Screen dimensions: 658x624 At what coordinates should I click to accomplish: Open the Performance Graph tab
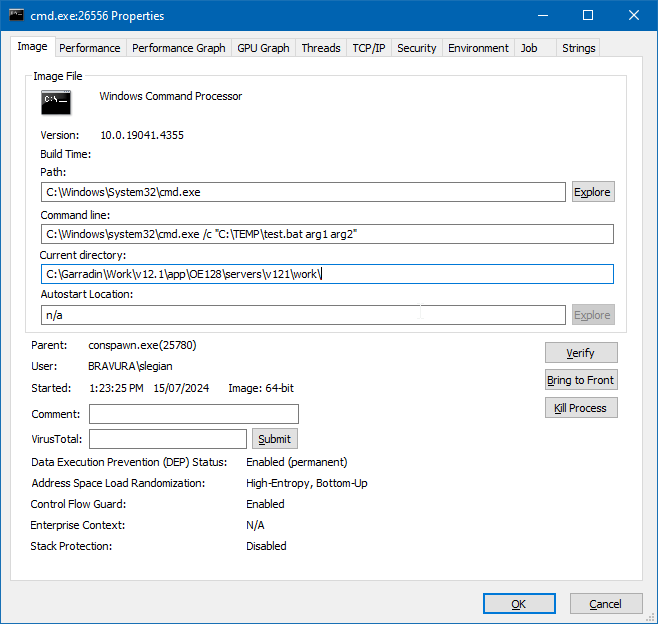pyautogui.click(x=179, y=48)
